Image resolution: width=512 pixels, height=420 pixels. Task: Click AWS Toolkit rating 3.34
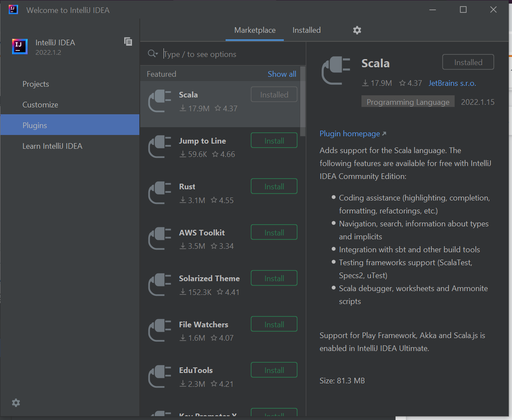(x=222, y=246)
